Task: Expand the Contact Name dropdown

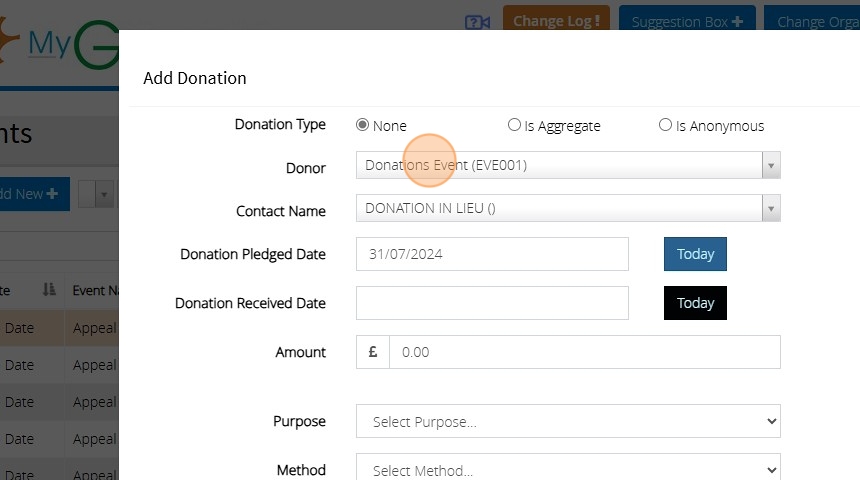Action: 567,208
